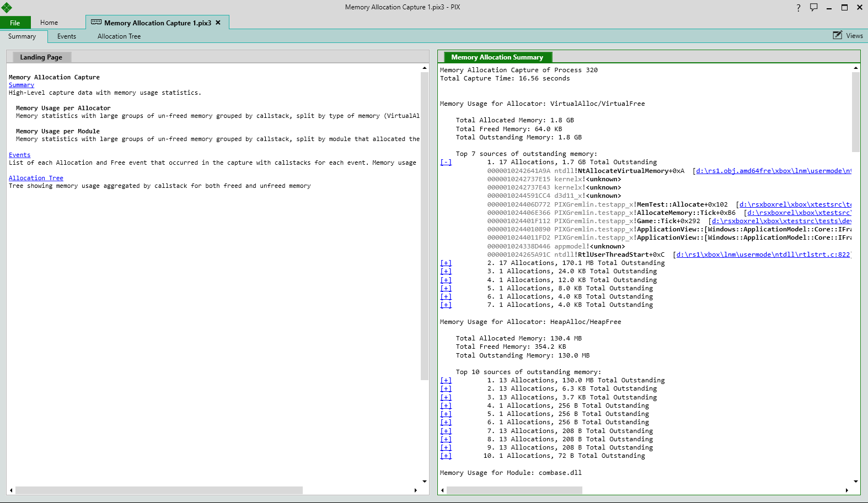Switch to the Events tab
The image size is (868, 503).
(x=67, y=36)
